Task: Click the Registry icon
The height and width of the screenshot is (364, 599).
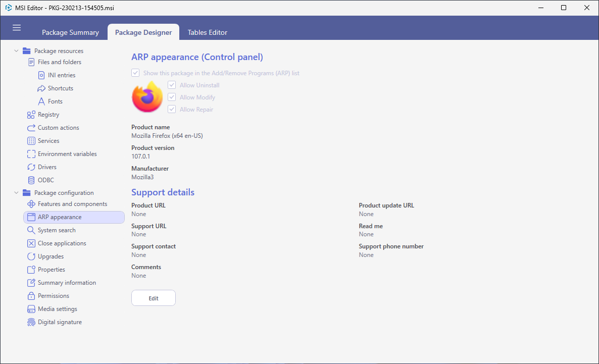Action: (x=31, y=115)
